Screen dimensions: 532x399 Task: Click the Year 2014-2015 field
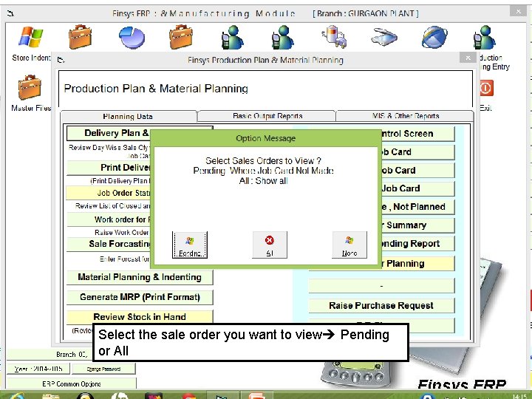38,369
